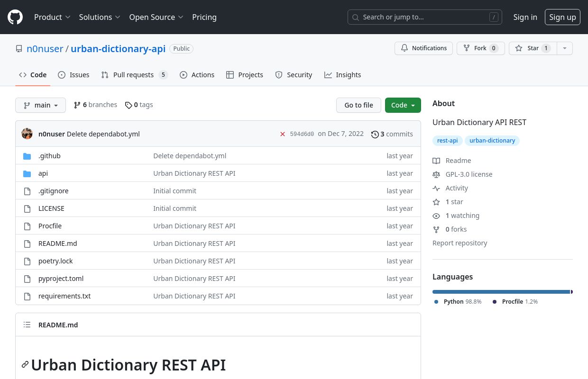Screen dimensions: 588x379
Task: Focus the Search or jump to field
Action: 424,17
